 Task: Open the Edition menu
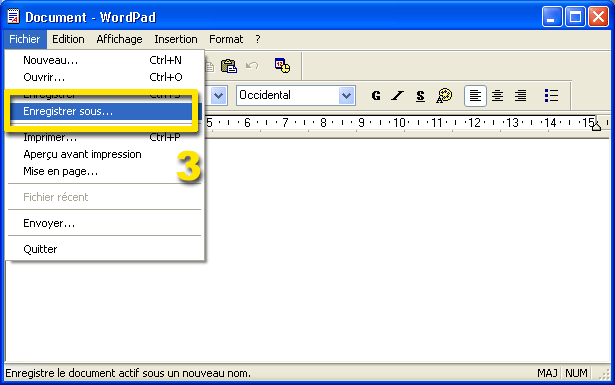[x=68, y=39]
